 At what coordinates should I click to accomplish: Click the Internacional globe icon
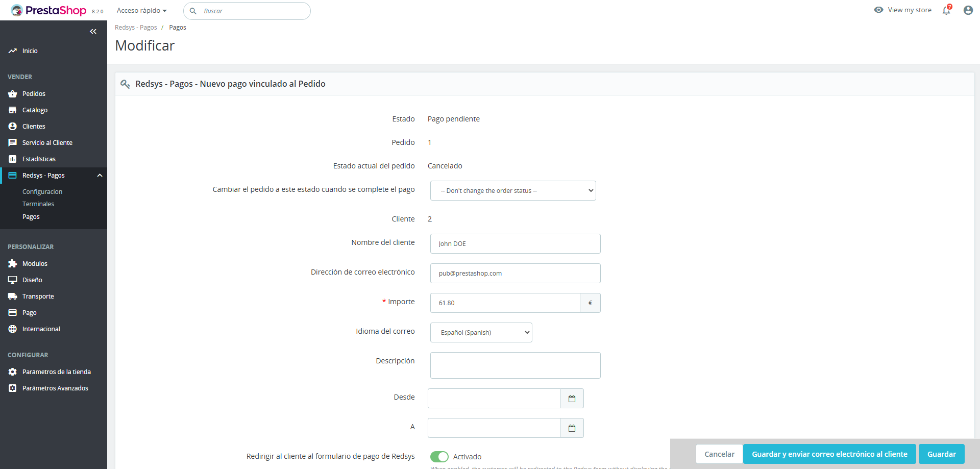[x=13, y=329]
